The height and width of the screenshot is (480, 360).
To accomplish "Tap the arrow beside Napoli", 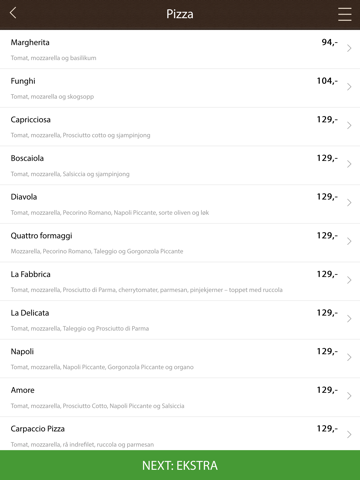I will click(349, 358).
